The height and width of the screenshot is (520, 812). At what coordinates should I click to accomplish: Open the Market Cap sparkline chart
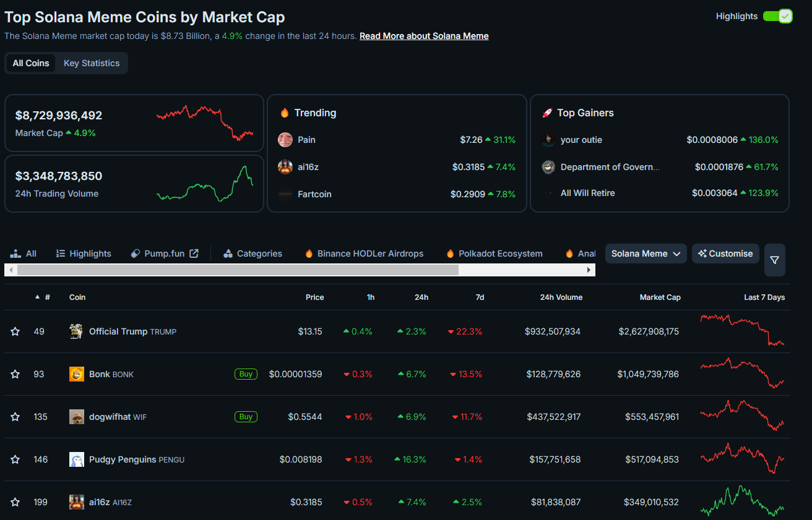tap(205, 122)
